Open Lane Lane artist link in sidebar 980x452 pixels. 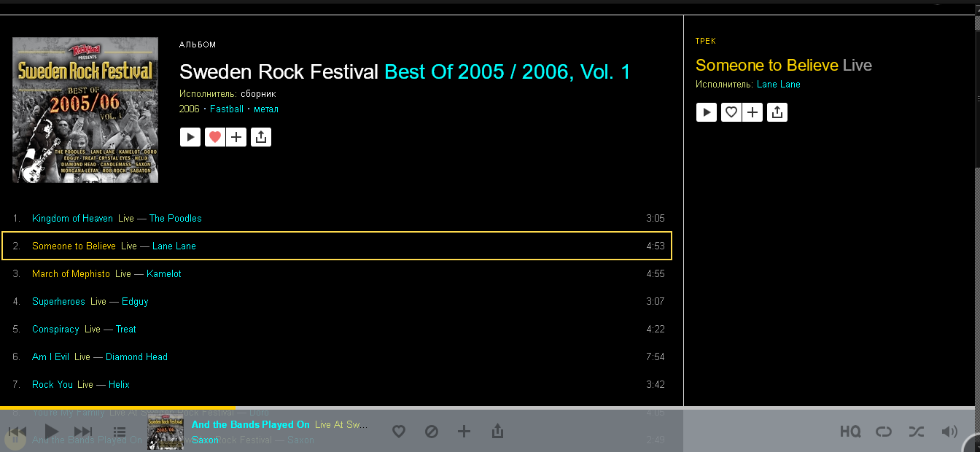(779, 85)
